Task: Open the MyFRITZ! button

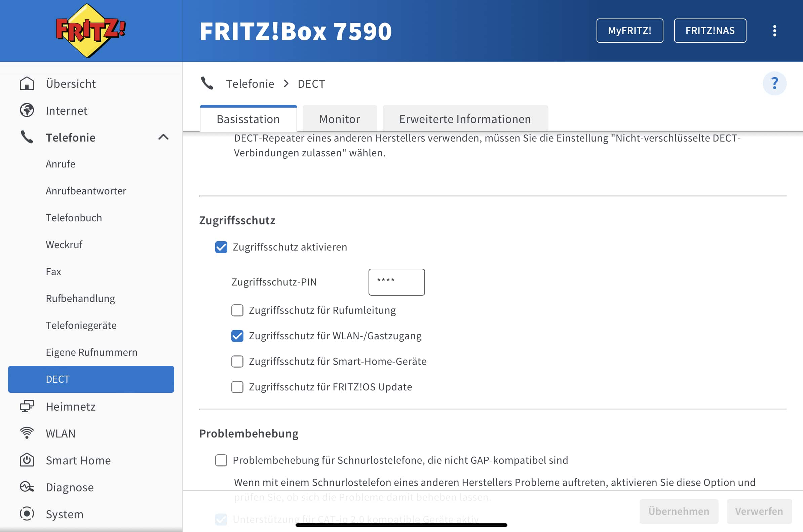Action: 629,31
